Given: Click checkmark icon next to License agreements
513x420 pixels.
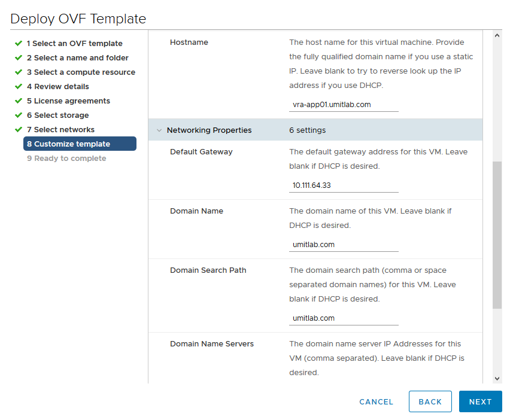Looking at the screenshot, I should (x=19, y=101).
